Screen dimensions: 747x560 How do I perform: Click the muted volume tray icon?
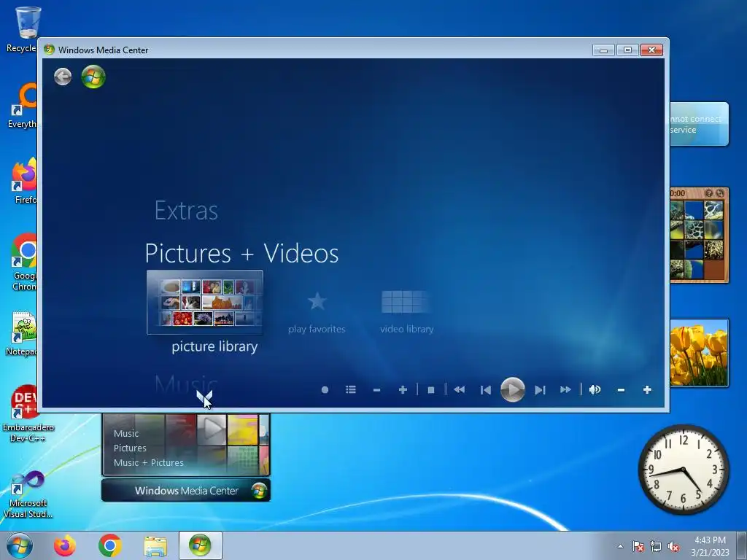[x=673, y=546]
